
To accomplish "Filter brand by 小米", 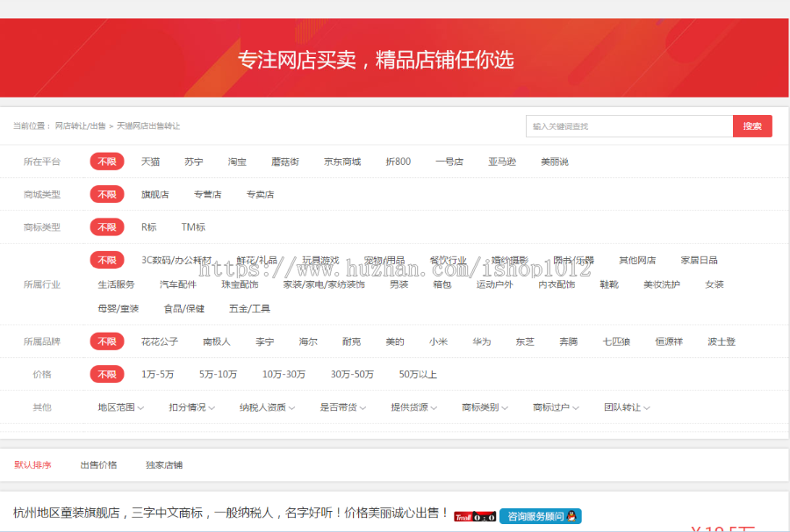I will [x=438, y=341].
